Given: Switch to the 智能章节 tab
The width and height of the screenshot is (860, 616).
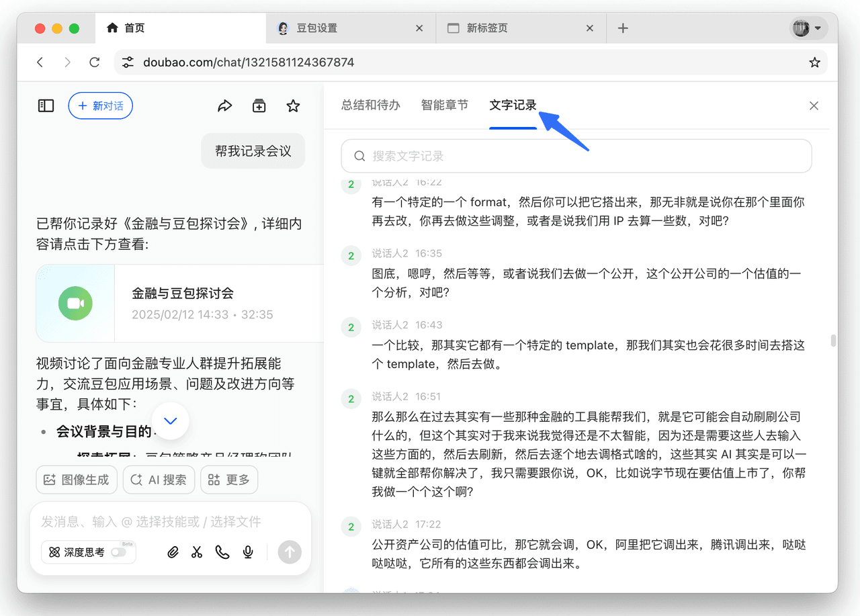Looking at the screenshot, I should pos(445,105).
